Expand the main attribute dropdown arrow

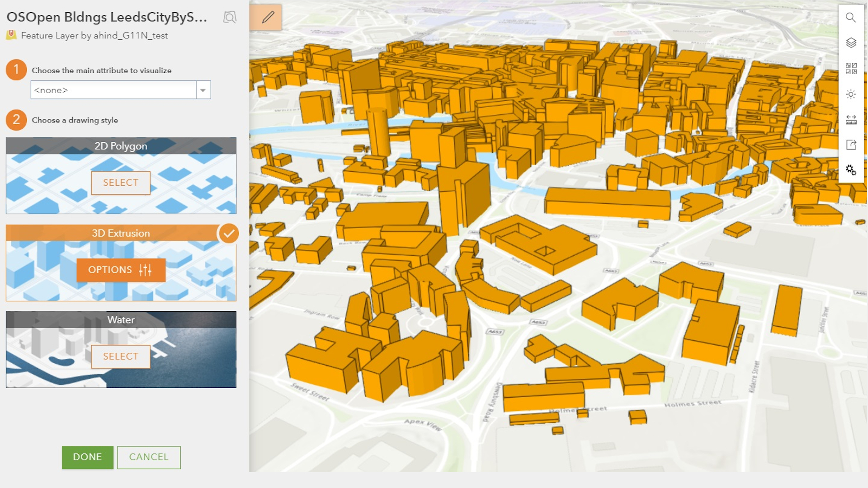tap(203, 90)
